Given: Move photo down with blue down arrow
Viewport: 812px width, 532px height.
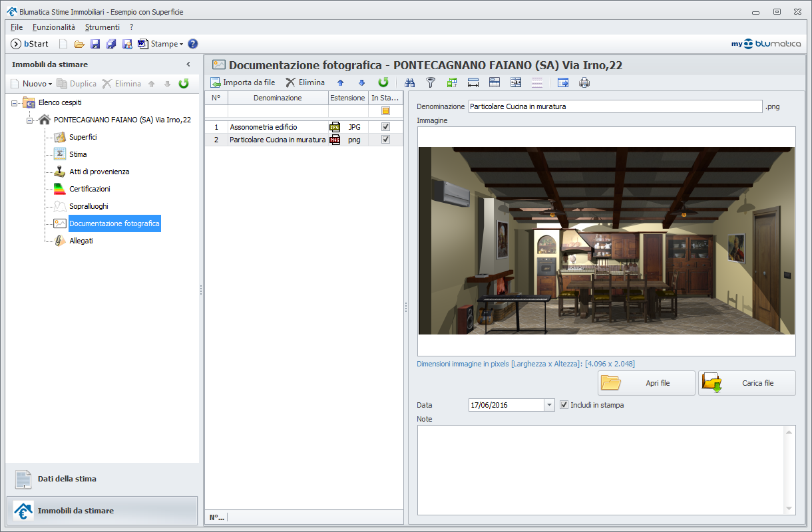Looking at the screenshot, I should [x=361, y=83].
